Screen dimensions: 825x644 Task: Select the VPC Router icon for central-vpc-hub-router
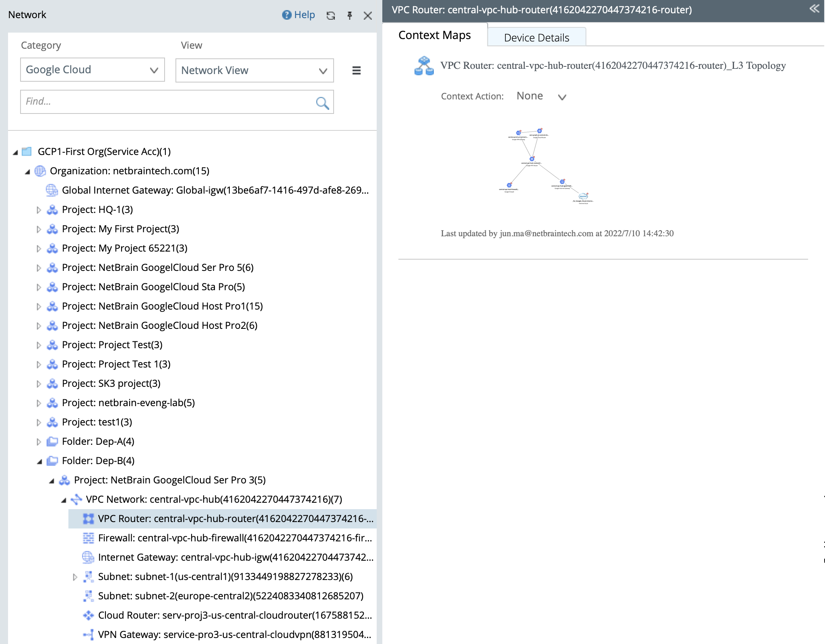(88, 519)
